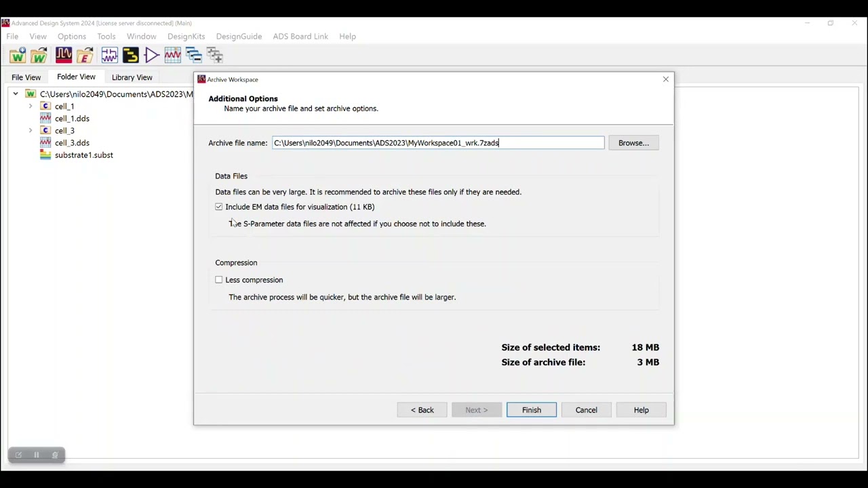
Task: Switch to the File View tab
Action: 26,77
